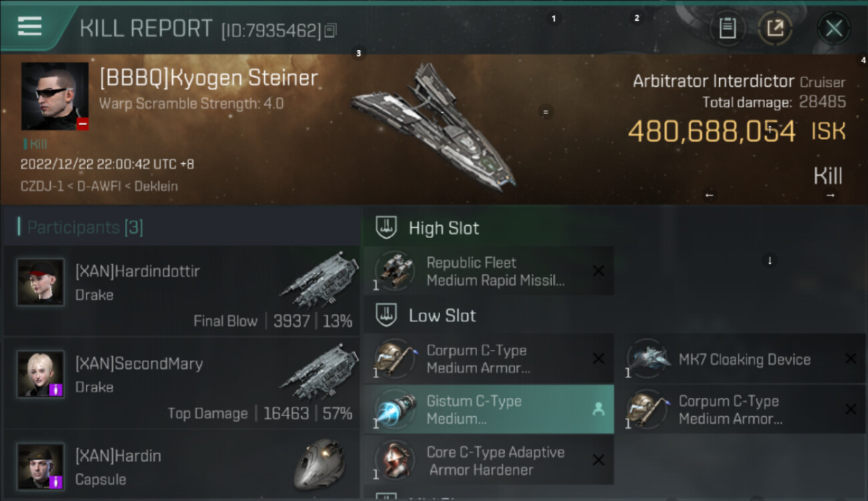This screenshot has width=868, height=501.
Task: Click the X on Republic Fleet missile item
Action: [599, 271]
